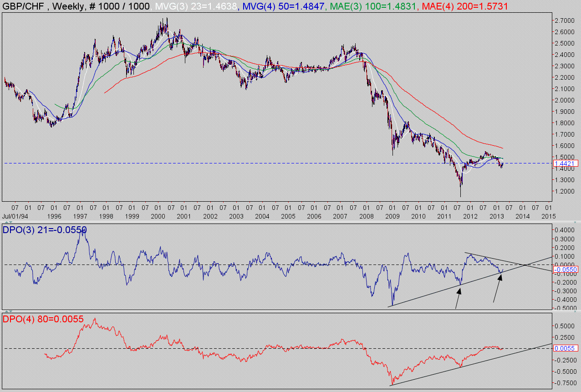Move DPO(4) pane up using the up-triangle icon

(6, 311)
